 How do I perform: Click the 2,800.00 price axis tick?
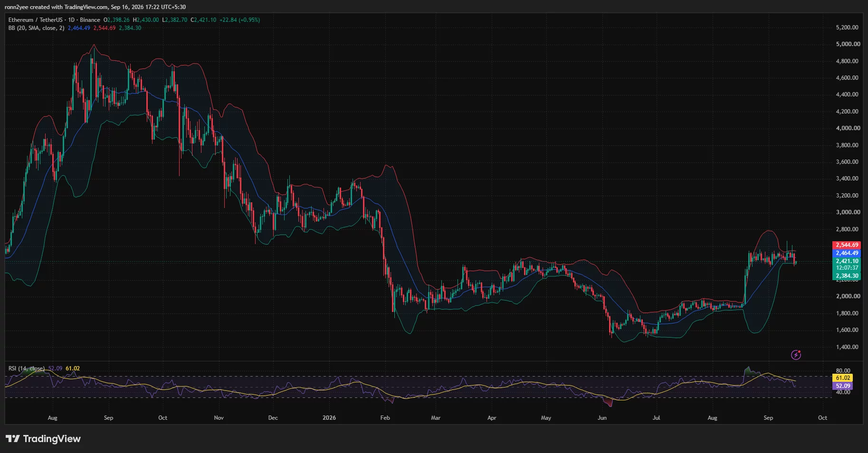[847, 229]
